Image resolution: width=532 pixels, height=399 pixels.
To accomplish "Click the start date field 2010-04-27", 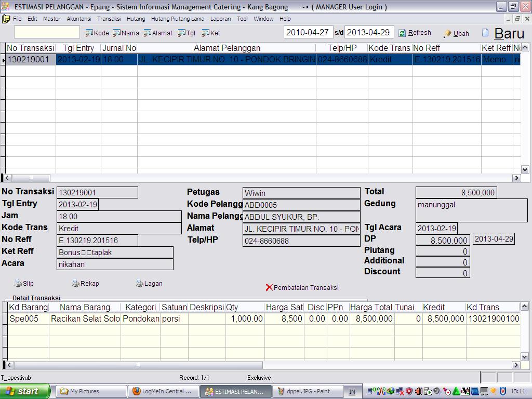I will (308, 32).
